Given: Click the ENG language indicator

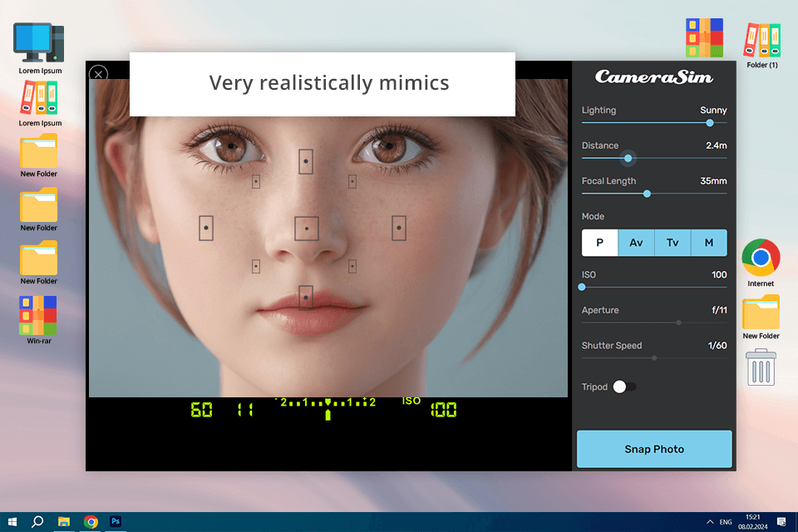Looking at the screenshot, I should click(726, 522).
